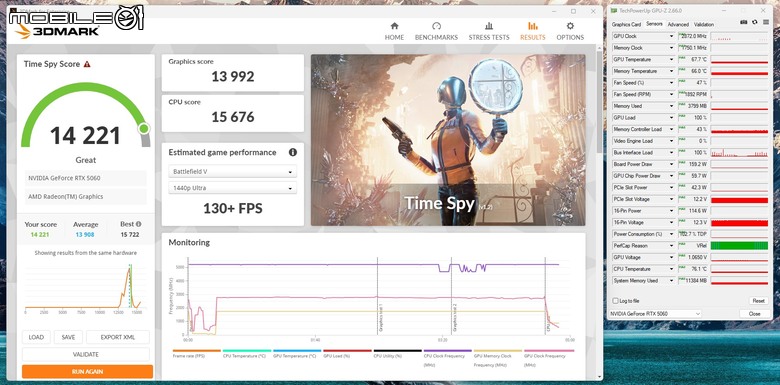Click the CPU score 15 676 value

232,117
